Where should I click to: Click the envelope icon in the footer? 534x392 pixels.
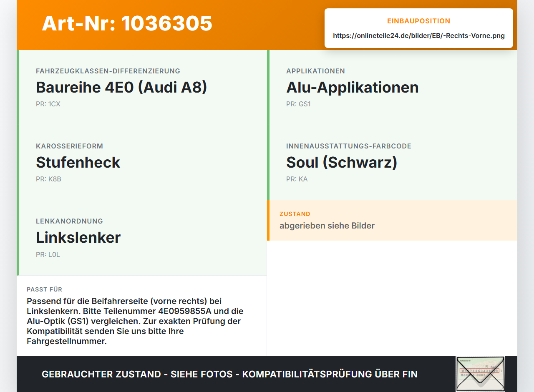[480, 374]
